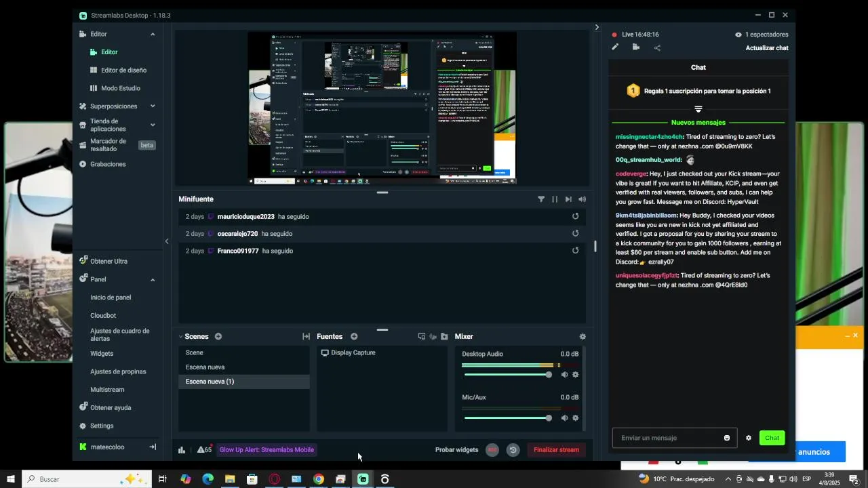Open Glow Up Alert: Streamlabs Mobile
This screenshot has width=868, height=488.
[267, 449]
